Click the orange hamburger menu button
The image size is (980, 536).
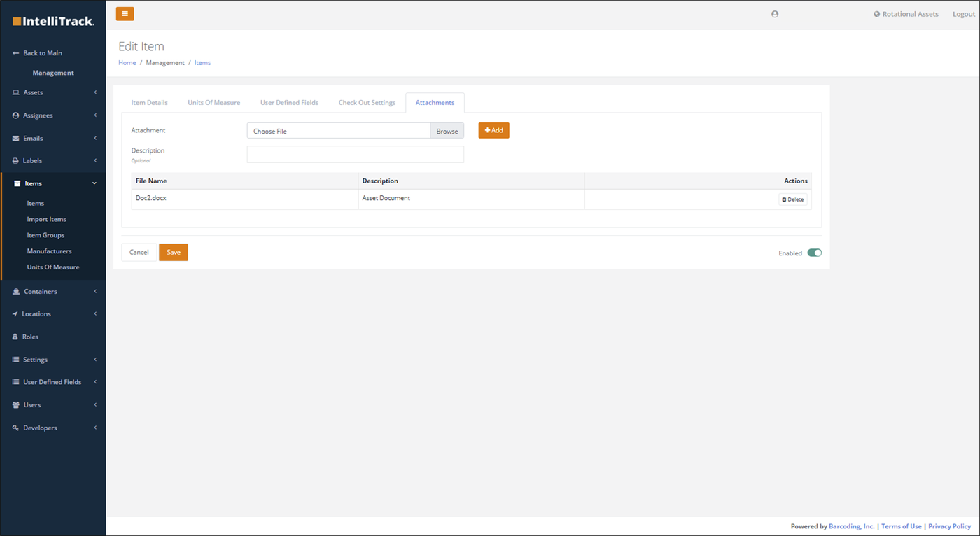(x=125, y=14)
